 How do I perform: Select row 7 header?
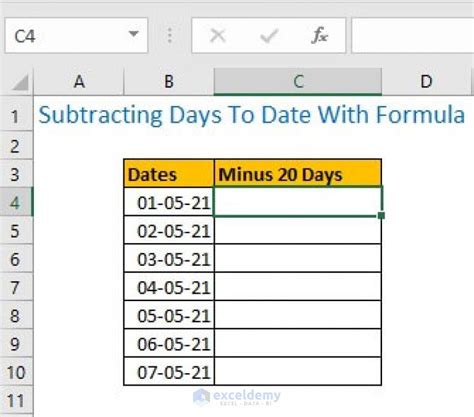click(16, 287)
